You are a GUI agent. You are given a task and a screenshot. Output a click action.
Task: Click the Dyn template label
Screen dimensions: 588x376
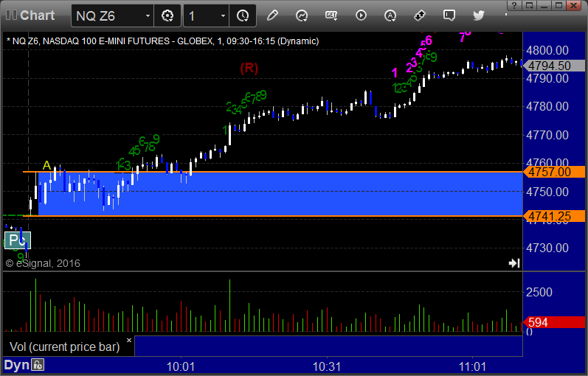(16, 365)
